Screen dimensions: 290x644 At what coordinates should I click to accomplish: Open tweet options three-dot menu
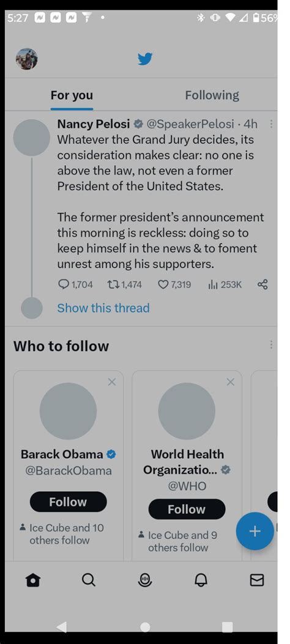tap(271, 124)
